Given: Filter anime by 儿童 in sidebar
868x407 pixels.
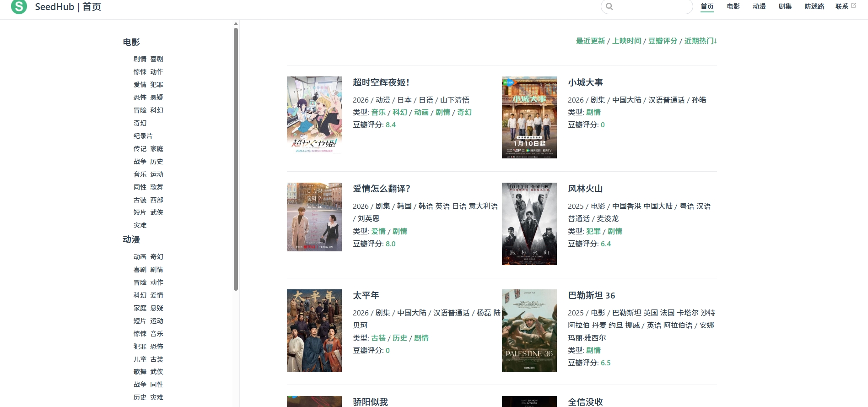Looking at the screenshot, I should coord(140,359).
